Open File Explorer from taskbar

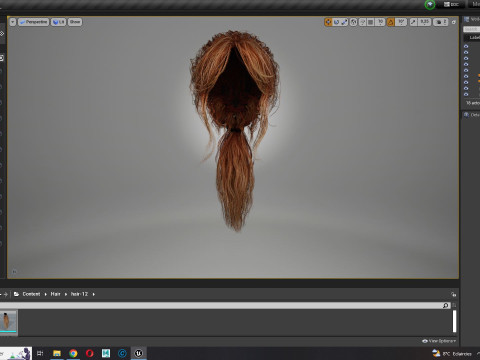point(57,353)
